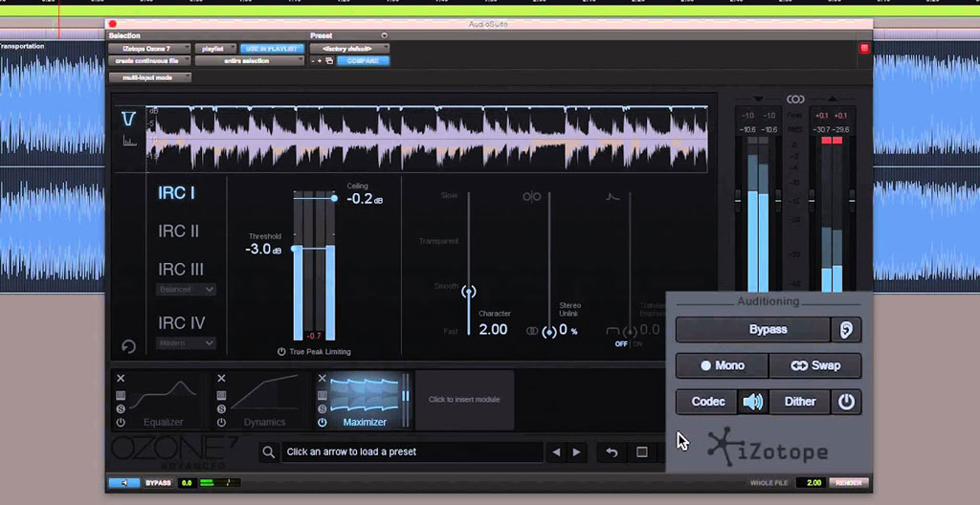Toggle the Swap channels button
This screenshot has width=980, height=505.
tap(815, 365)
